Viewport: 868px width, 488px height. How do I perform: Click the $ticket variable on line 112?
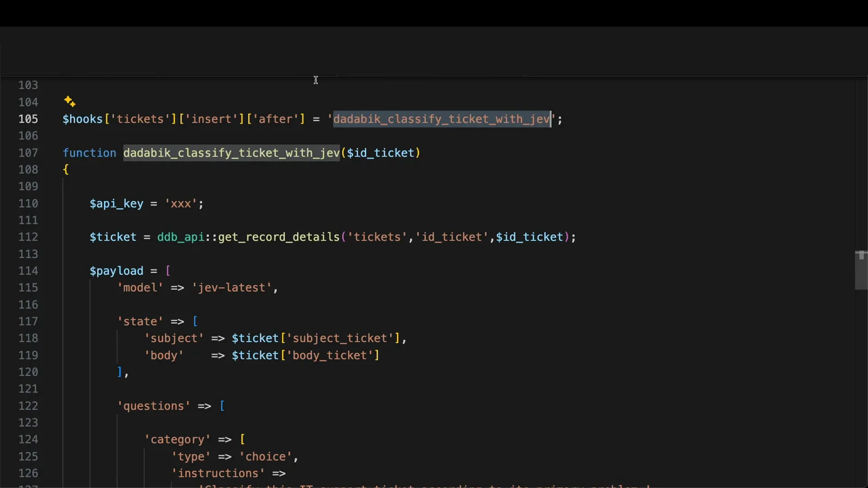click(113, 237)
